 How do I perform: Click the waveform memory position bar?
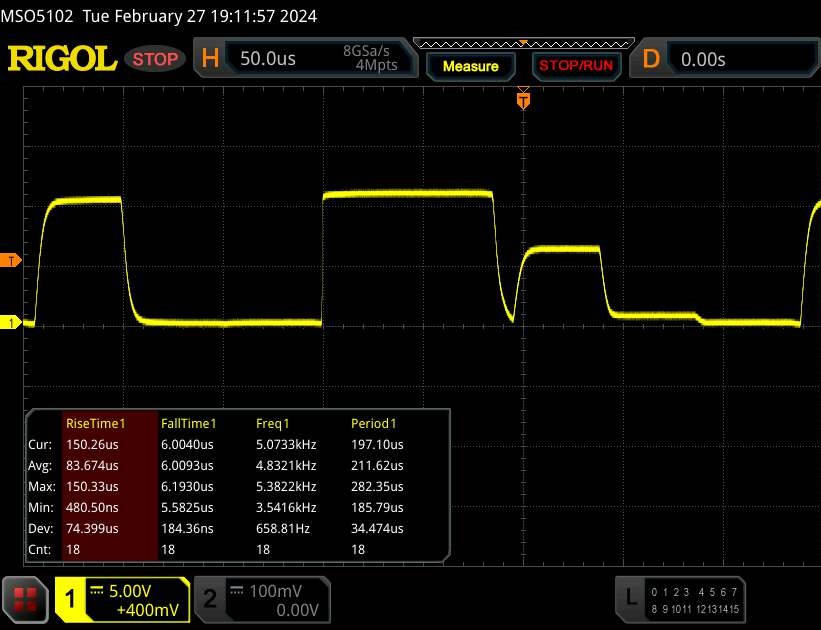[x=524, y=44]
